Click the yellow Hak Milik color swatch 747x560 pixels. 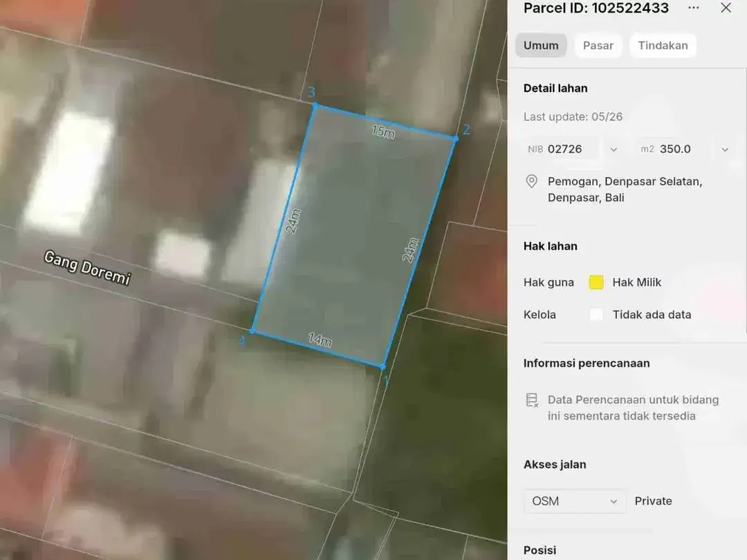pos(596,282)
